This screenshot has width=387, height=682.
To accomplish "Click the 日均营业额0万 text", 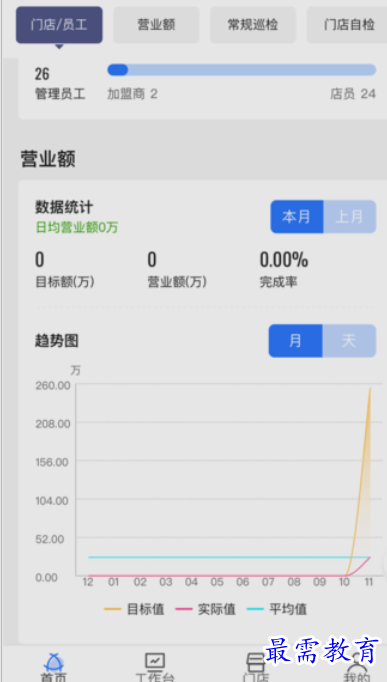I will tap(77, 227).
